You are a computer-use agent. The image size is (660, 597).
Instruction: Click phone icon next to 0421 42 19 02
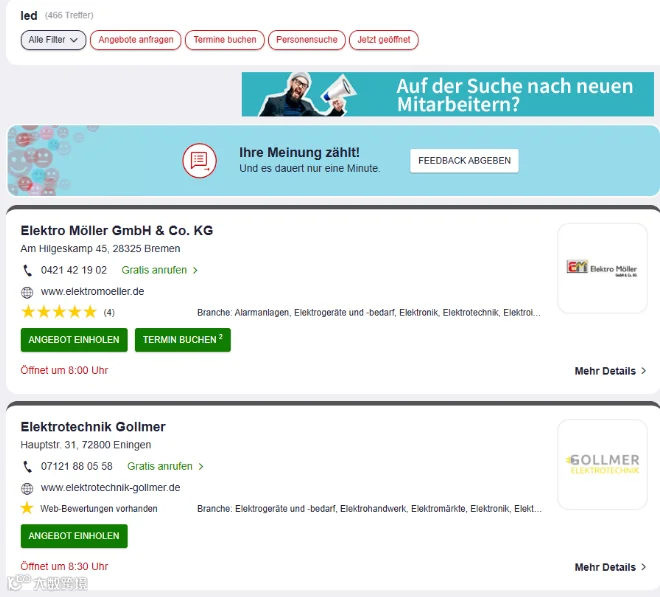tap(27, 270)
